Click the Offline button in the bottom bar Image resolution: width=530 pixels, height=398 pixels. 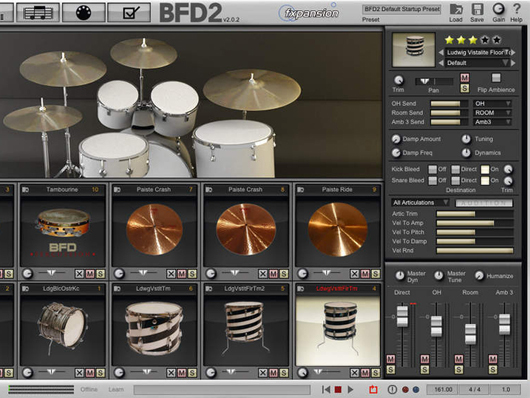point(89,390)
